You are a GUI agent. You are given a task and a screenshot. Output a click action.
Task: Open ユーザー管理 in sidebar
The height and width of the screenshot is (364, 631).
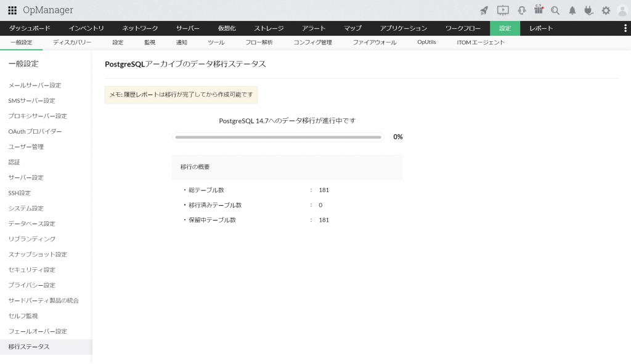tap(26, 147)
